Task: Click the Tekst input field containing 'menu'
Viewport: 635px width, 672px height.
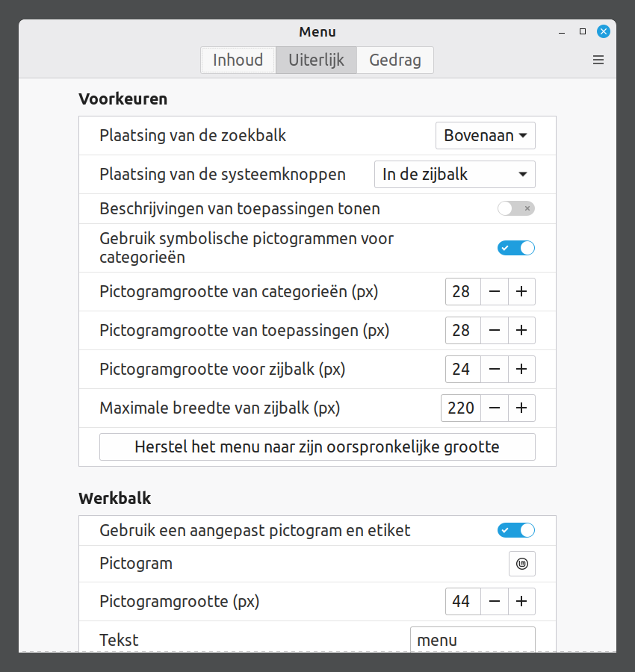Action: [472, 640]
